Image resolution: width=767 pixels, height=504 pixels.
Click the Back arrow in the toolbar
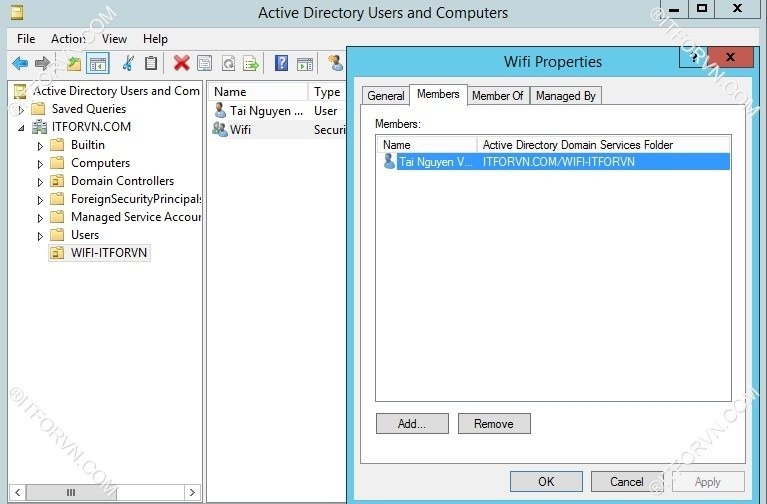[x=20, y=64]
